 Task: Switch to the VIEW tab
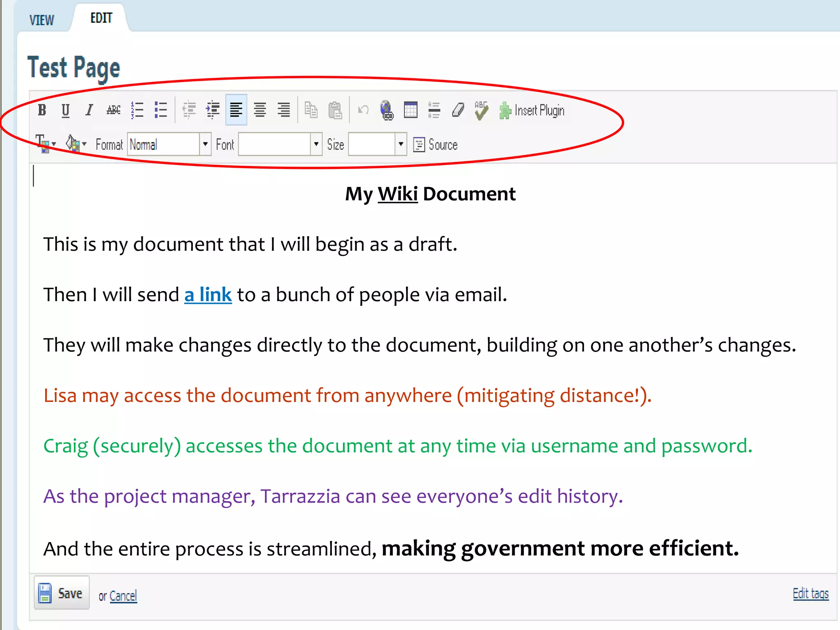[41, 20]
